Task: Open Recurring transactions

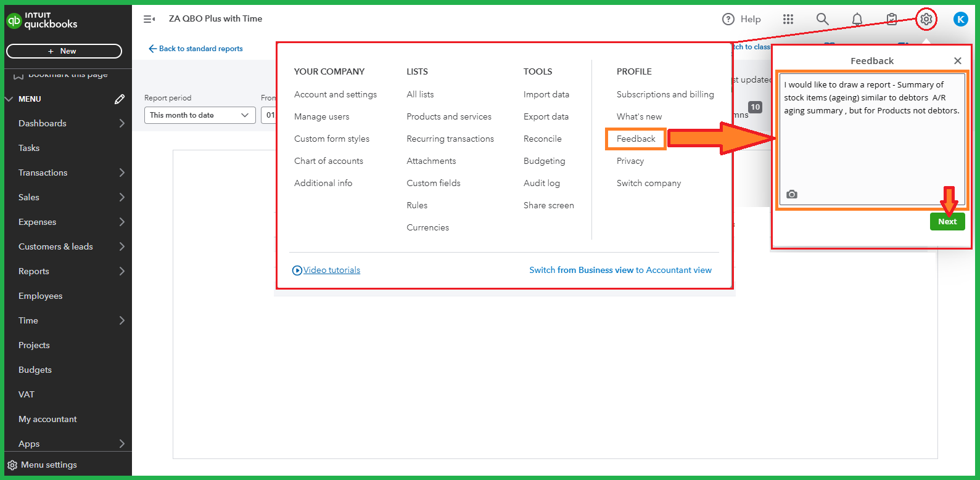Action: coord(450,139)
